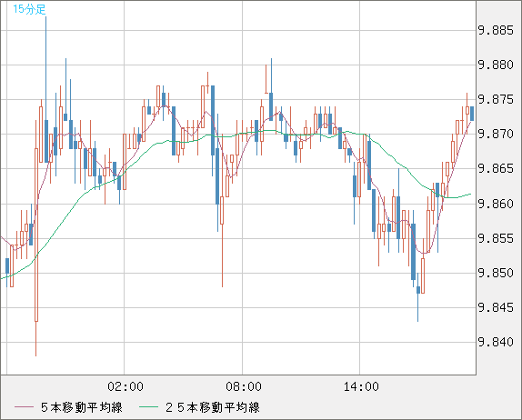
Task: Click the 9.870 price axis label
Action: point(496,135)
